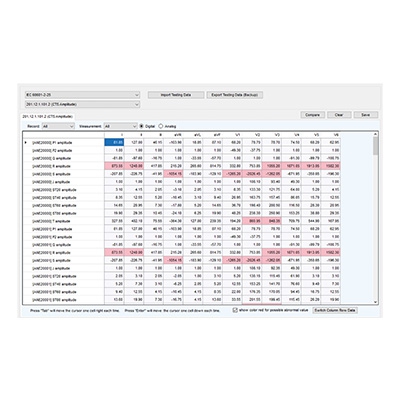The width and height of the screenshot is (400, 400).
Task: Click the vertical scrollbar thumb
Action: tap(375, 146)
